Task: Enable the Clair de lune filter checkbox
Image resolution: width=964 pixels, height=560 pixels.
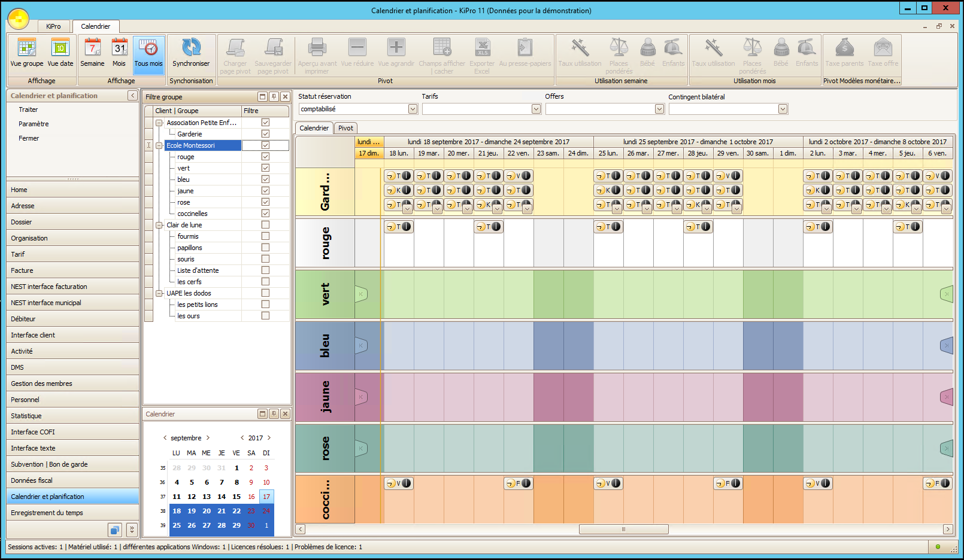Action: click(x=265, y=225)
